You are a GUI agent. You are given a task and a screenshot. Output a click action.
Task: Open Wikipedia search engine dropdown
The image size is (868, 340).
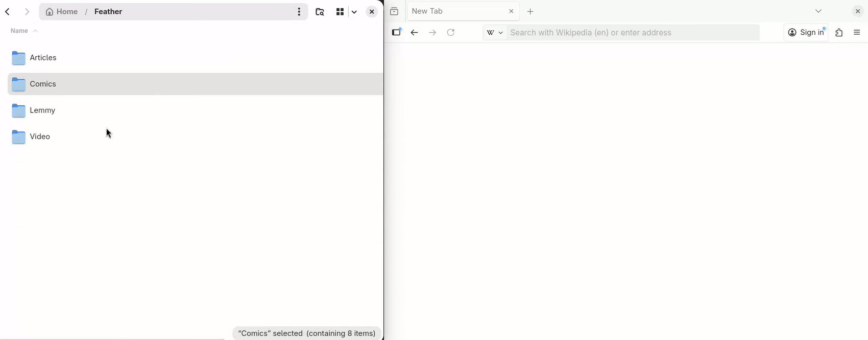[495, 33]
